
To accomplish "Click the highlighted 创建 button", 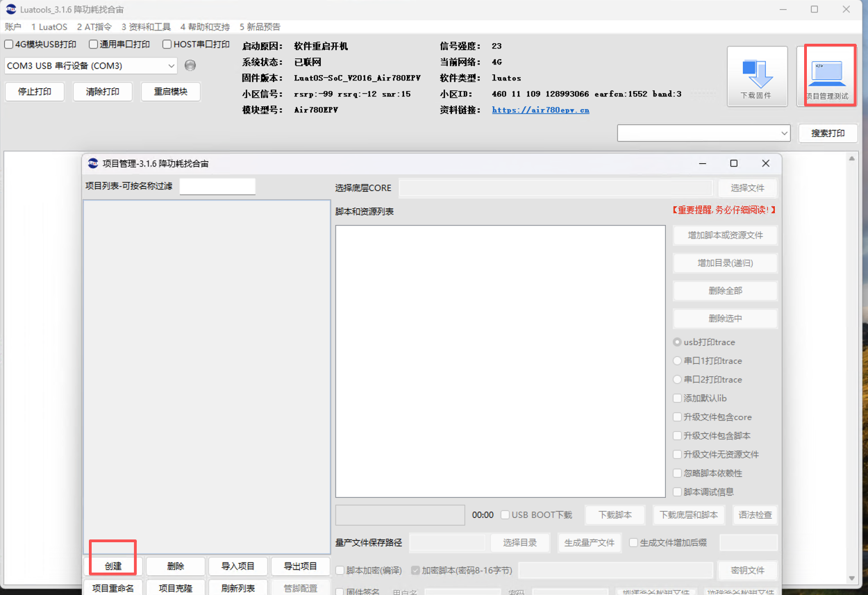I will click(x=112, y=566).
